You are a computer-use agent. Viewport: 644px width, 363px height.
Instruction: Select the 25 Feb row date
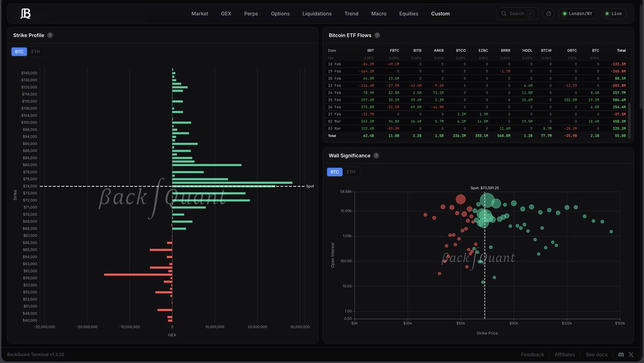click(334, 100)
